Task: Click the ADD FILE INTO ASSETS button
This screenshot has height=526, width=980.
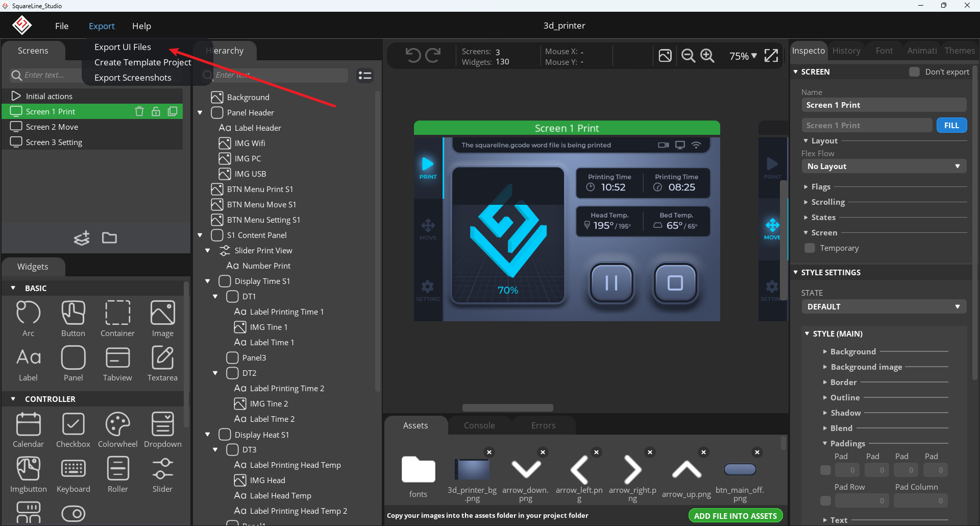Action: (736, 516)
